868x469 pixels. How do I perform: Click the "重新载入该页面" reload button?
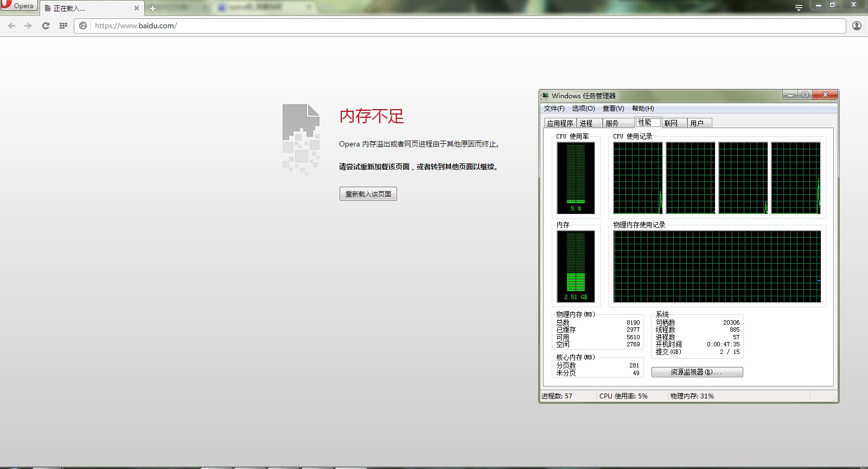pos(368,194)
